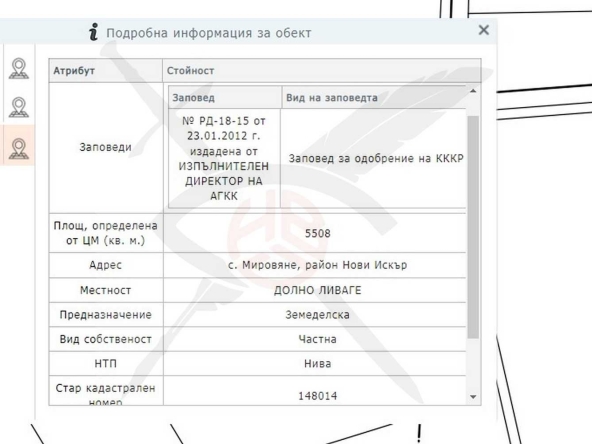Select the first map pin sidebar icon
Screen dimensions: 592x444
(18, 68)
